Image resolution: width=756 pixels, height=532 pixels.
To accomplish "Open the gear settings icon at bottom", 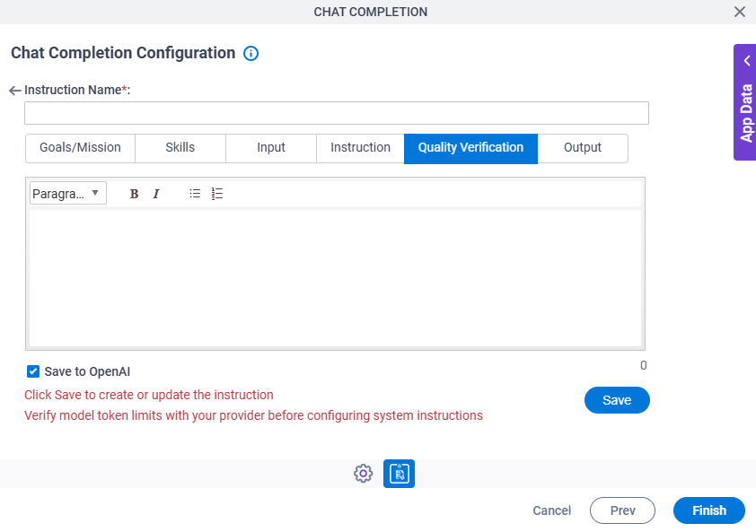I will (x=363, y=473).
